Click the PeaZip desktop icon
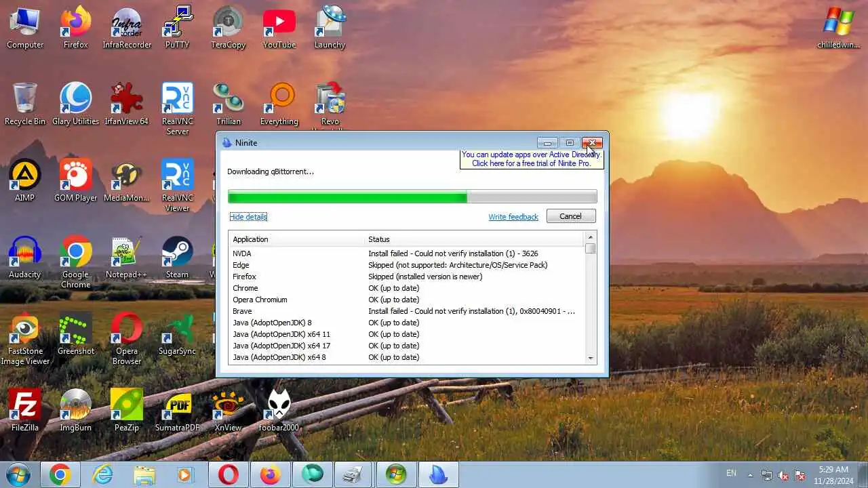Viewport: 868px width, 488px height. tap(127, 410)
